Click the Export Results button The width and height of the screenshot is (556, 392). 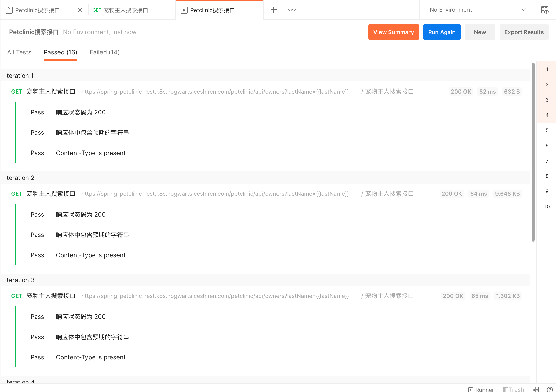click(524, 32)
